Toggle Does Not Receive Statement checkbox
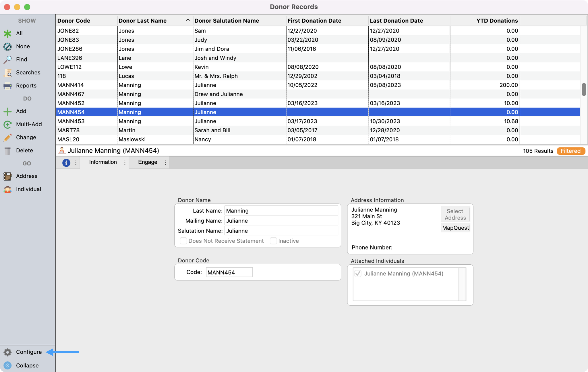The image size is (588, 372). 183,241
